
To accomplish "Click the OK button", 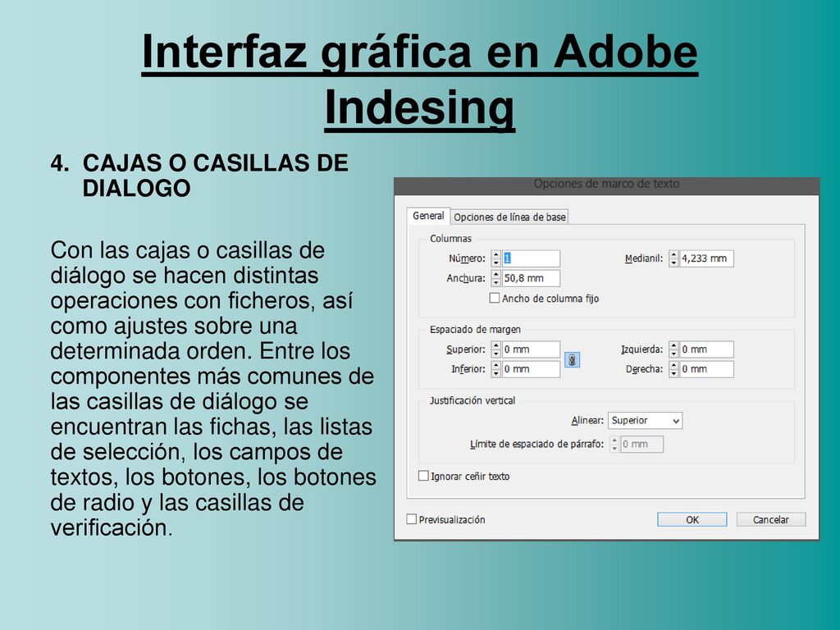I will [x=692, y=519].
